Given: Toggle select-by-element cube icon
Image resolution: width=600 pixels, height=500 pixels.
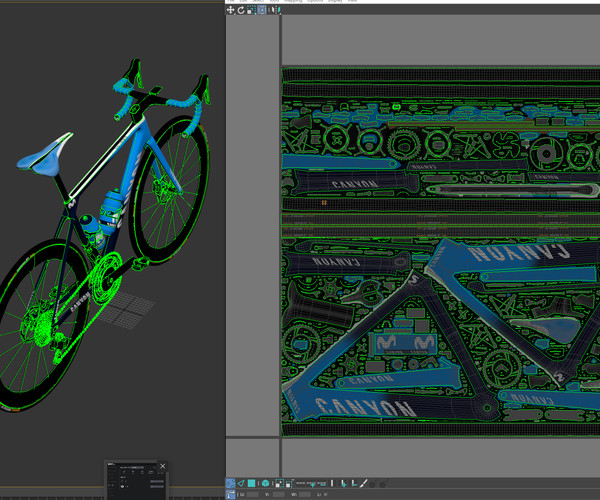Looking at the screenshot, I should pyautogui.click(x=265, y=484).
